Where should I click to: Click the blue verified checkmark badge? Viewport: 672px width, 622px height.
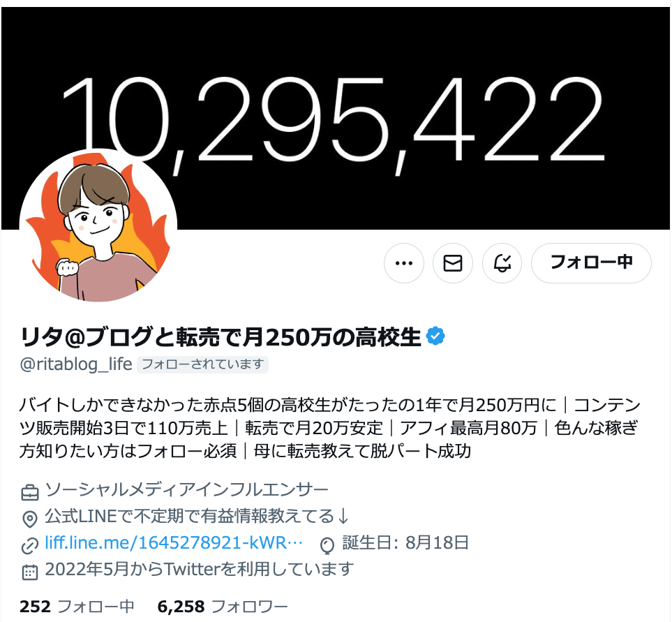click(435, 336)
